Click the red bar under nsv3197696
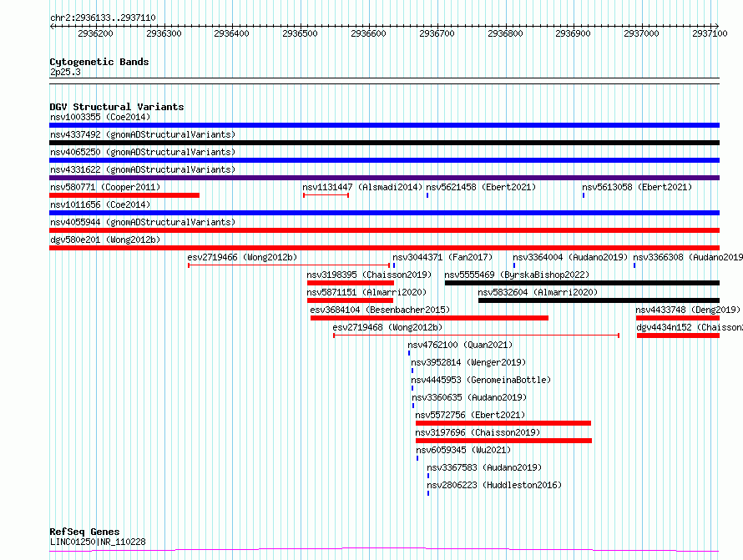743x560 pixels. pos(503,441)
